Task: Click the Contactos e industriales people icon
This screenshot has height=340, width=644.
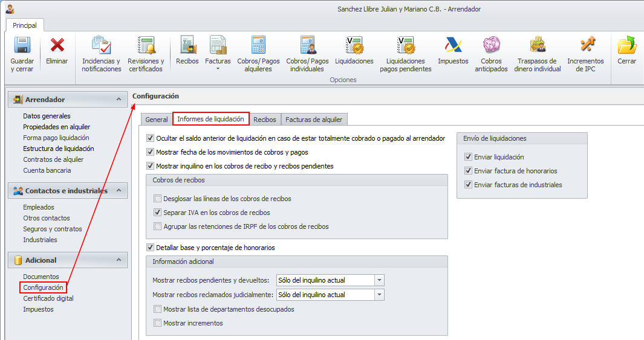Action: (18, 191)
